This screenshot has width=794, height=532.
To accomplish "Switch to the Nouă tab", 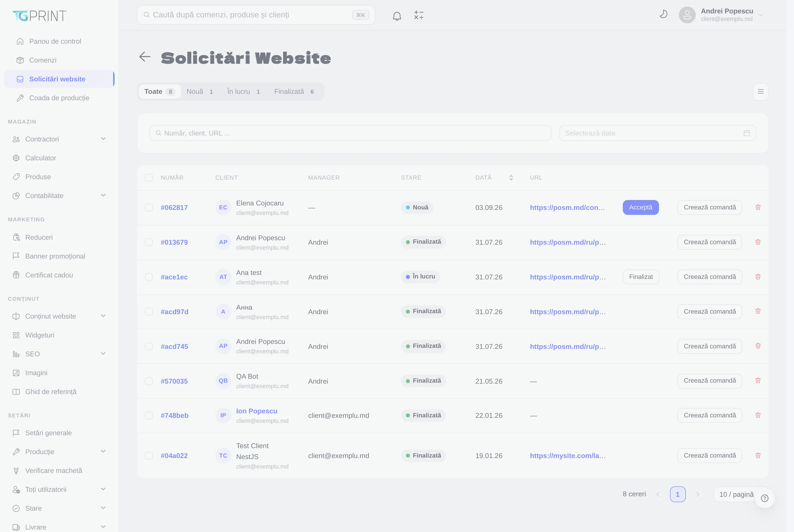I will (x=200, y=92).
